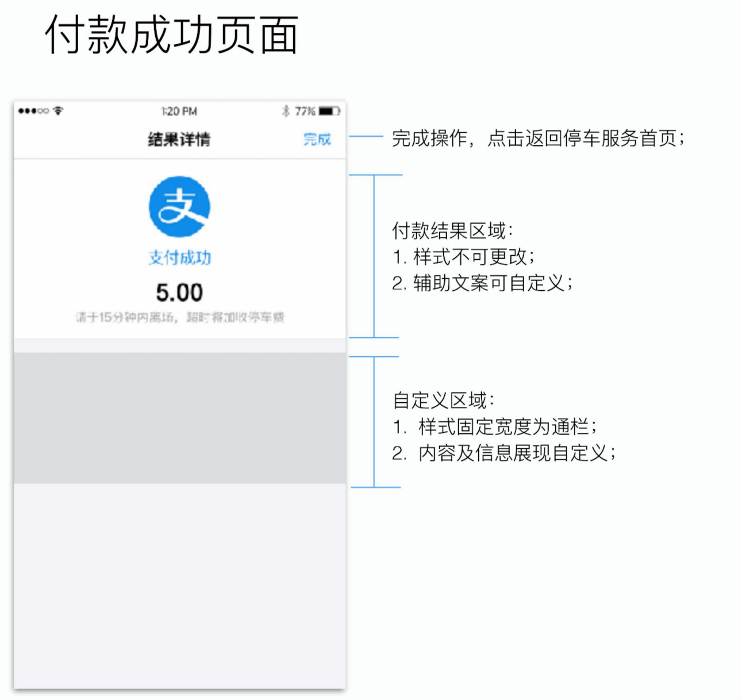Click the 77% battery percentage
This screenshot has width=742, height=700.
pos(305,111)
